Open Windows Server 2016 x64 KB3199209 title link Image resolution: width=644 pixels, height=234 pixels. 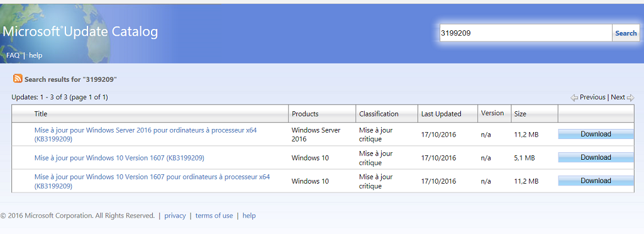click(145, 135)
